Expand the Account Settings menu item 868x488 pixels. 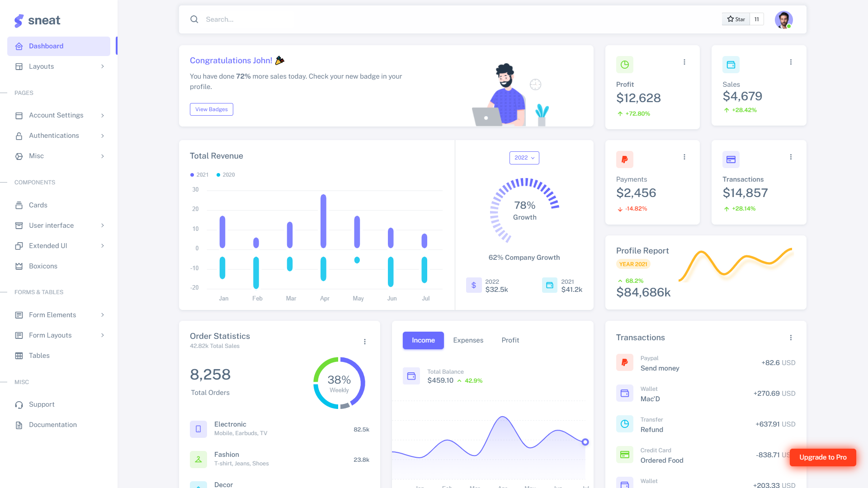point(58,115)
